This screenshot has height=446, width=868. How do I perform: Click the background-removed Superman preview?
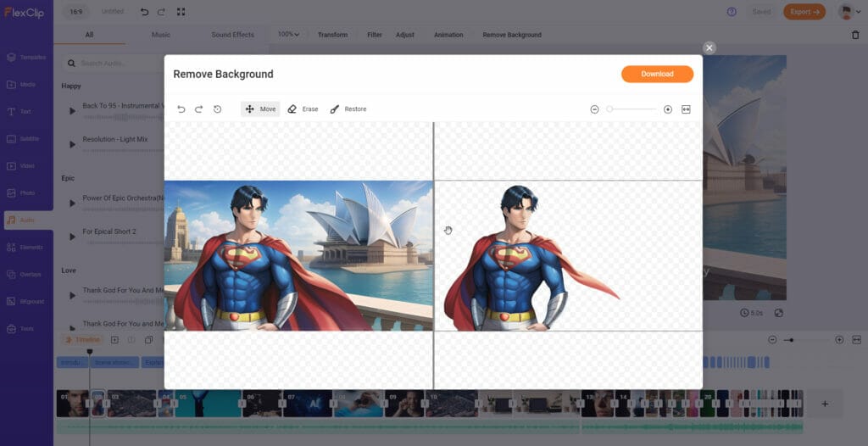coord(569,255)
